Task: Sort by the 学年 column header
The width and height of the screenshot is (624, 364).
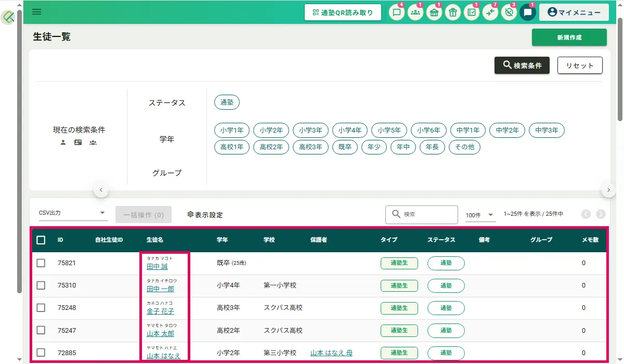Action: [222, 240]
